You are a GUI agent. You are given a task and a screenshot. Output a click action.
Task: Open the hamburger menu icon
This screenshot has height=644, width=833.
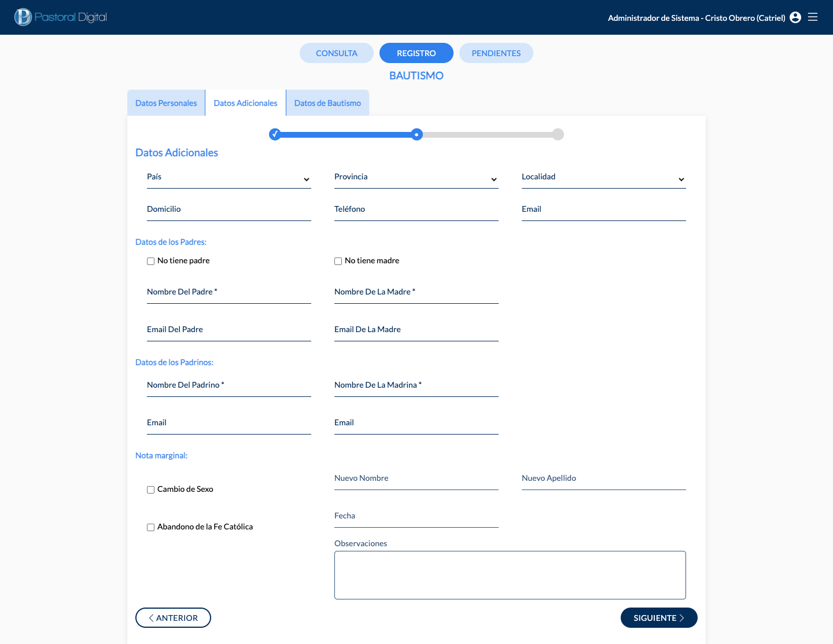813,17
